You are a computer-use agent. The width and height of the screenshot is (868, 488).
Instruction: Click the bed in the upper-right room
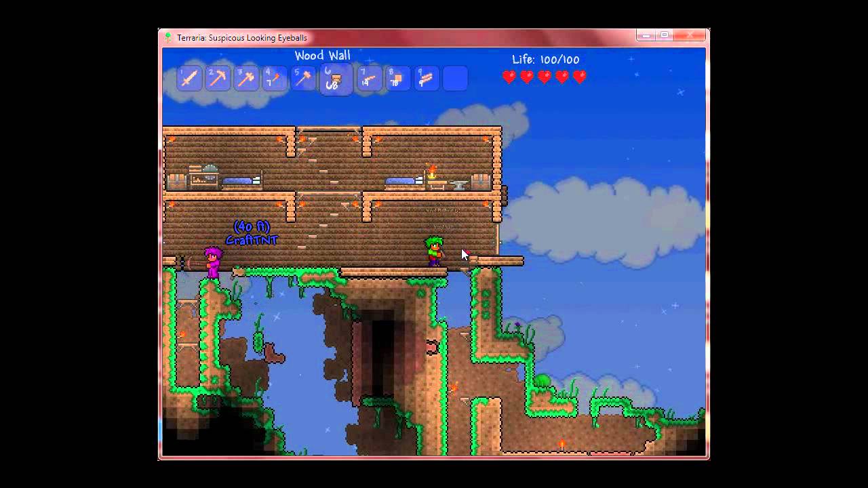point(404,182)
